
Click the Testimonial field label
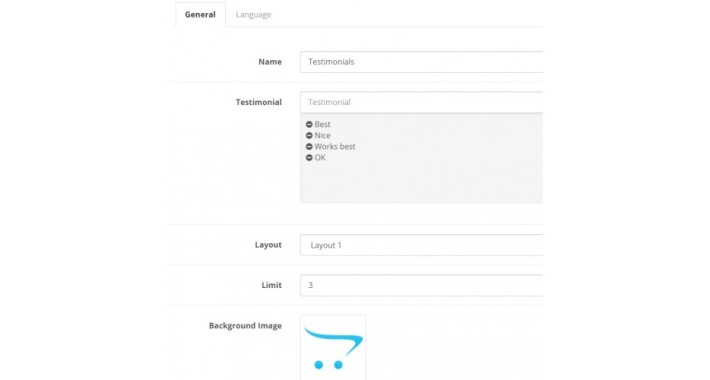coord(259,102)
